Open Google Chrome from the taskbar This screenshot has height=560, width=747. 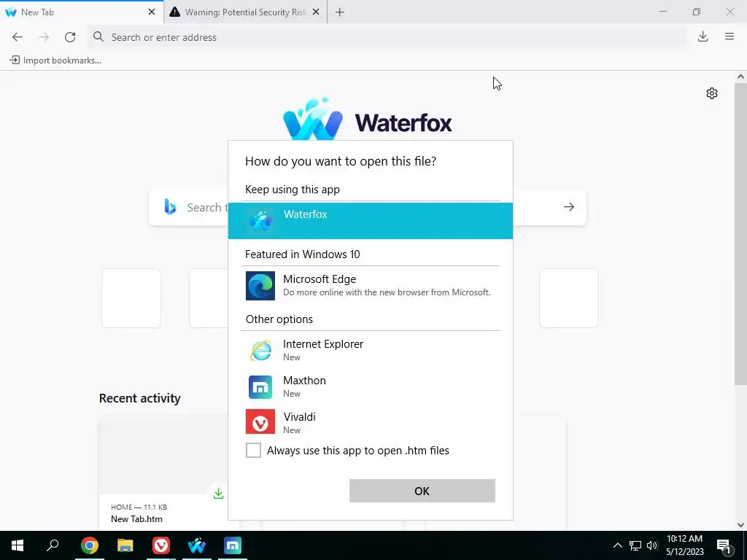(x=90, y=545)
